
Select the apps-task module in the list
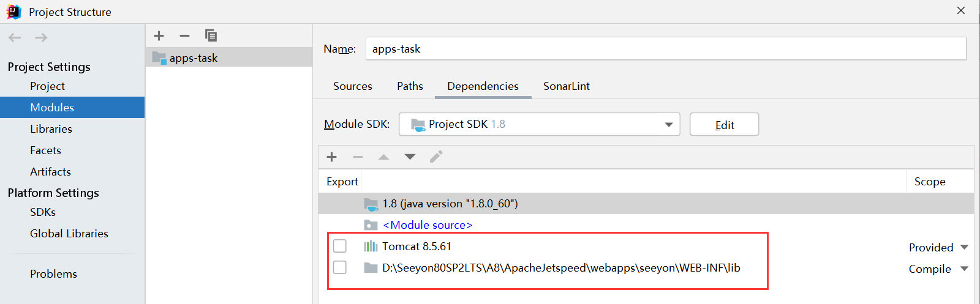click(x=194, y=58)
